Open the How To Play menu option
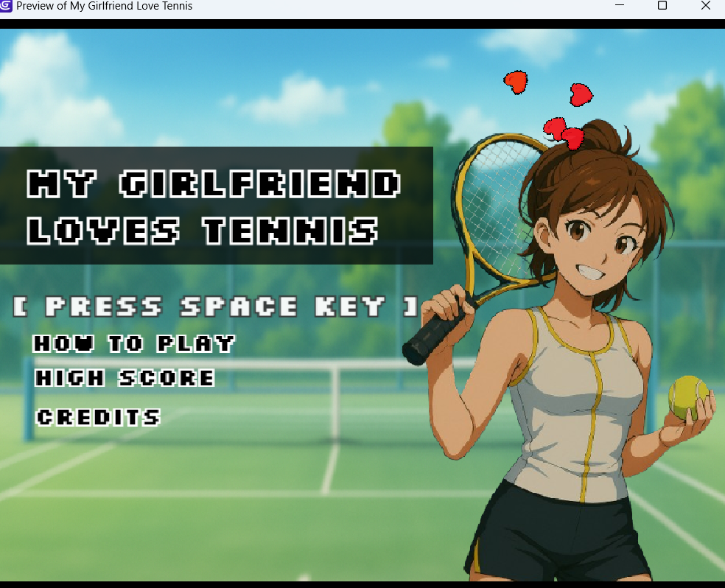The height and width of the screenshot is (588, 725). tap(135, 344)
